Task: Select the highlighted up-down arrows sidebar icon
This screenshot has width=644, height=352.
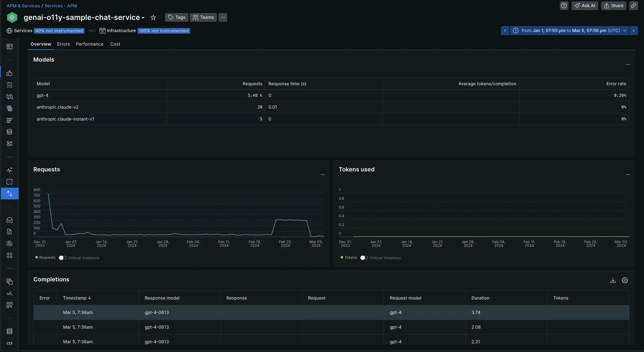Action: (x=9, y=194)
